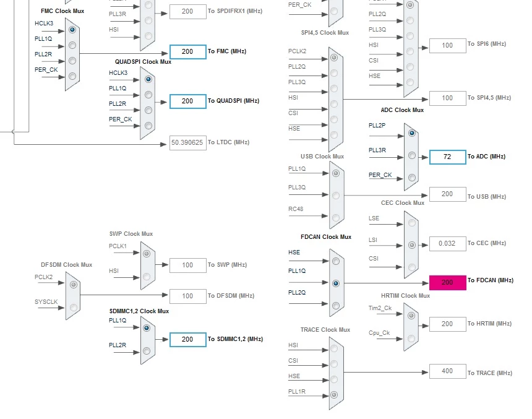
Task: Click the To QUADSPI frequency field
Action: 187,101
